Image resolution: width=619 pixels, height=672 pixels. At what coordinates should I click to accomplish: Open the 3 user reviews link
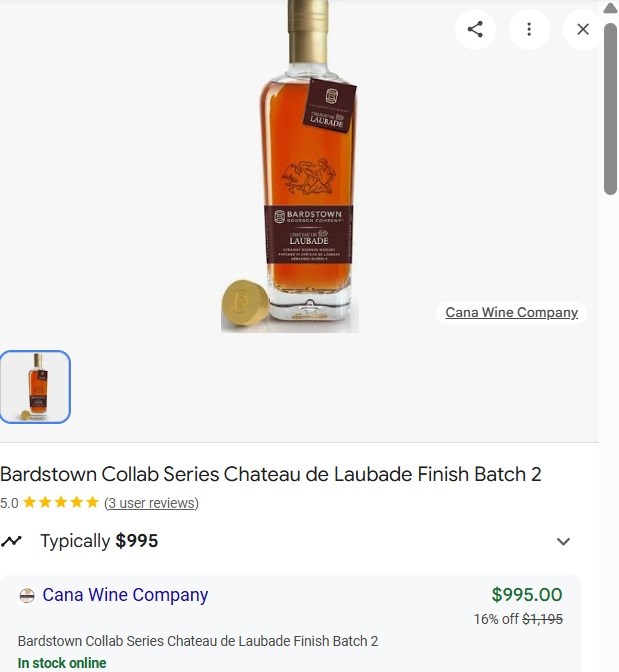[x=151, y=503]
